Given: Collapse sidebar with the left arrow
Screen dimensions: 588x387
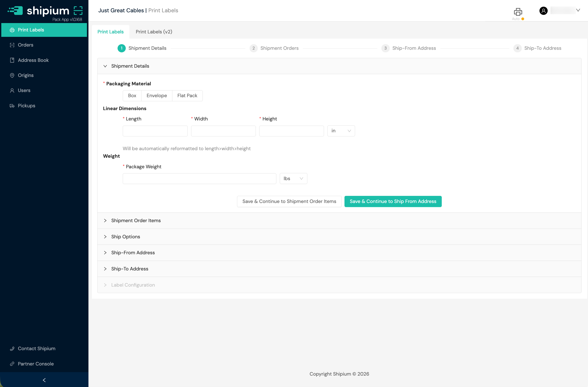Looking at the screenshot, I should click(44, 380).
